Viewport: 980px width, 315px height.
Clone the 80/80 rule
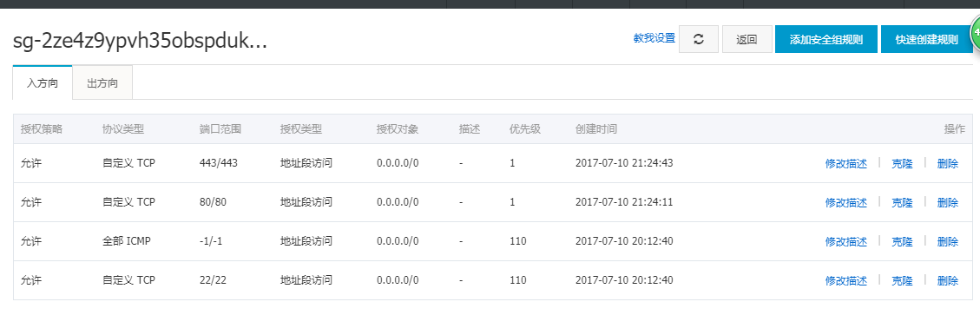pyautogui.click(x=902, y=202)
